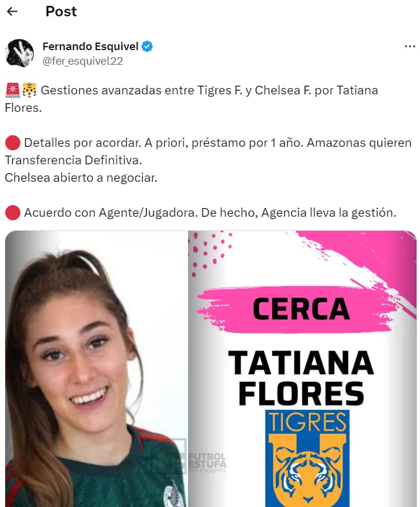
Task: Click the Tigres club logo in image
Action: (307, 458)
